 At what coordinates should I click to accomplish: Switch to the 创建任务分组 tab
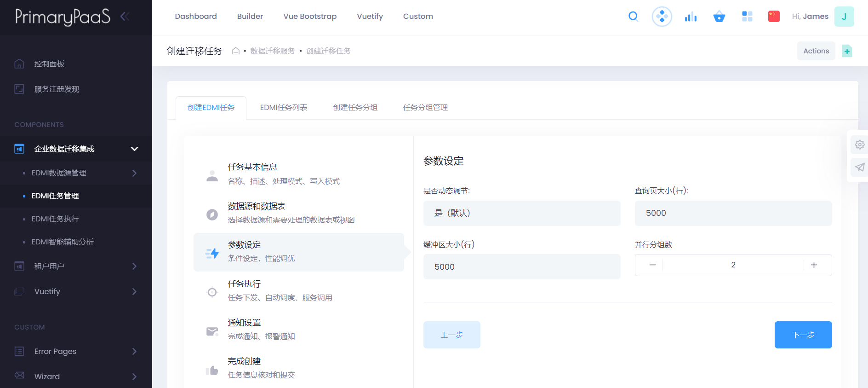[355, 108]
